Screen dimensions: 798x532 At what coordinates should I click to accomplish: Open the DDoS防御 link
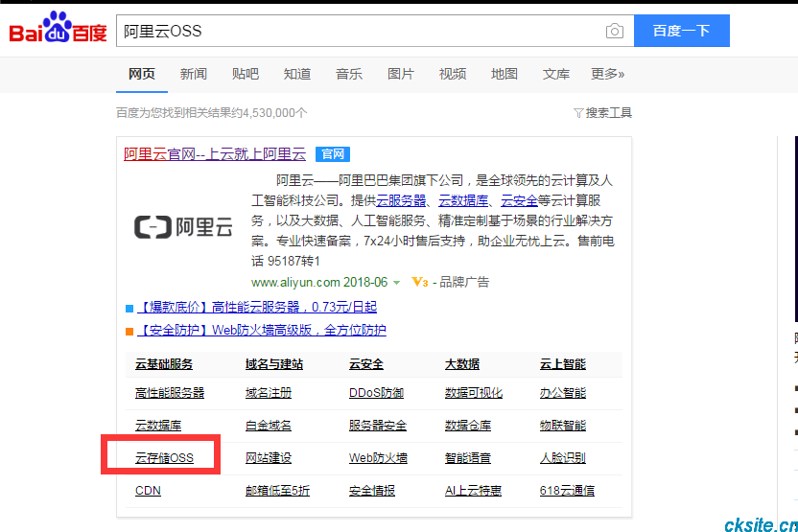click(x=377, y=393)
